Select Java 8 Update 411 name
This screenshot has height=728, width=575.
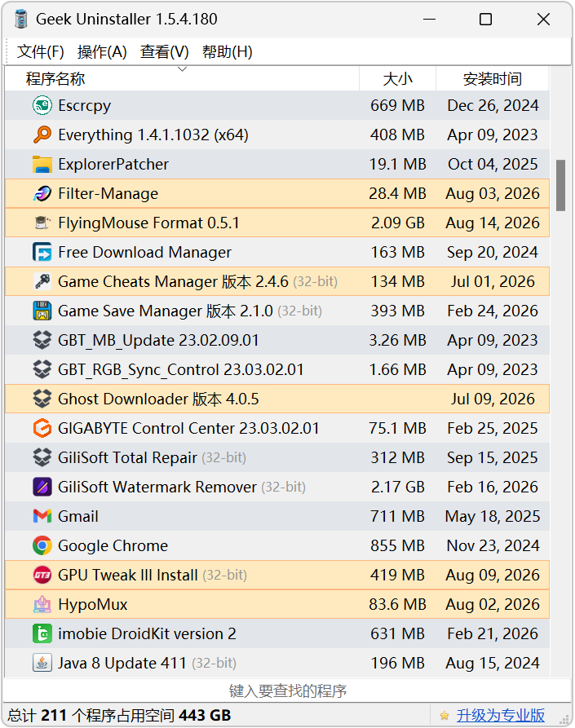click(122, 663)
